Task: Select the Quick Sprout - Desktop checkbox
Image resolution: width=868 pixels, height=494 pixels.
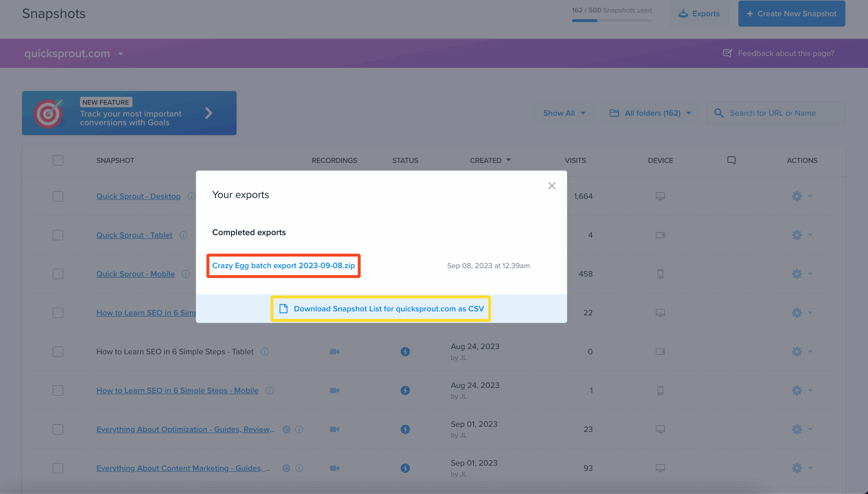Action: pos(58,196)
